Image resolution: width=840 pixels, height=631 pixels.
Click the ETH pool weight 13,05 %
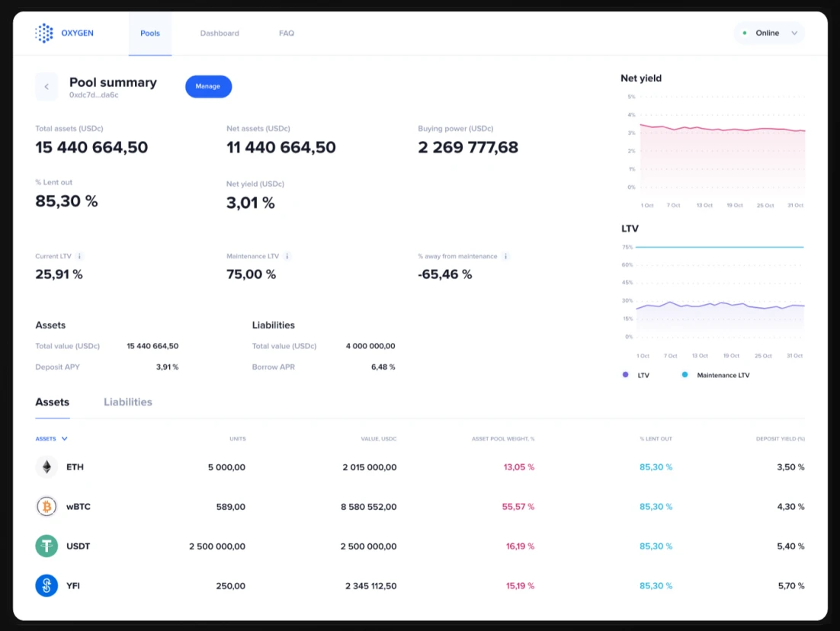click(519, 468)
